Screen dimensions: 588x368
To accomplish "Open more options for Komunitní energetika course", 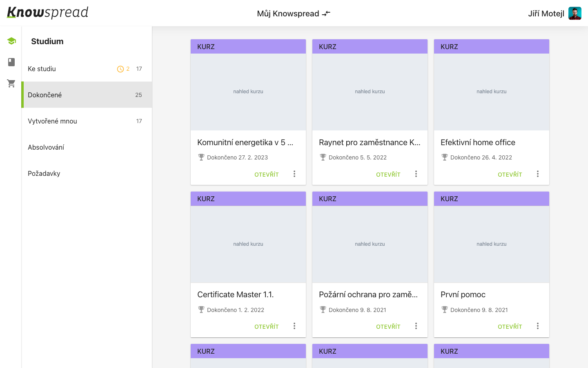I will click(294, 174).
